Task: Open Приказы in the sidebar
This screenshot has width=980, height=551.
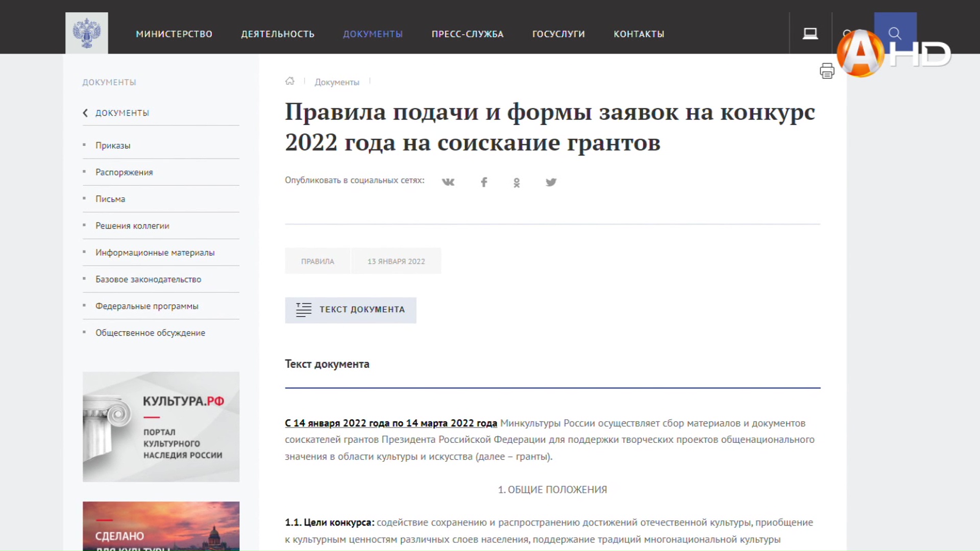Action: 113,145
